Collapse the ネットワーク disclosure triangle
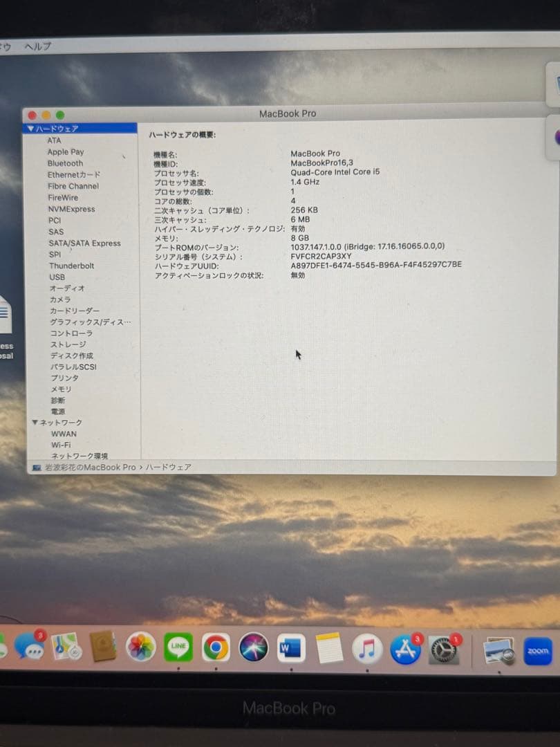Screen dimensions: 560x747 point(35,422)
